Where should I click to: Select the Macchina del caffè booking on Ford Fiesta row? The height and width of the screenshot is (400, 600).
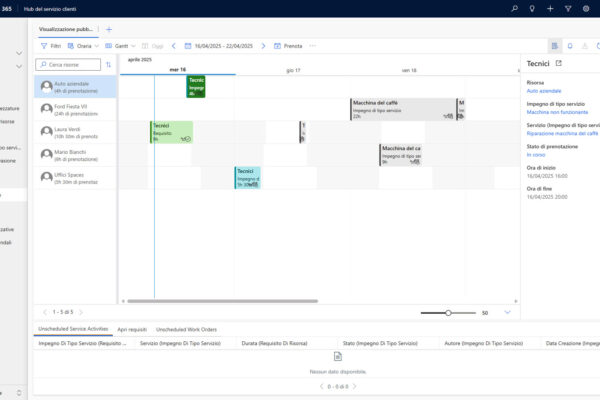403,109
